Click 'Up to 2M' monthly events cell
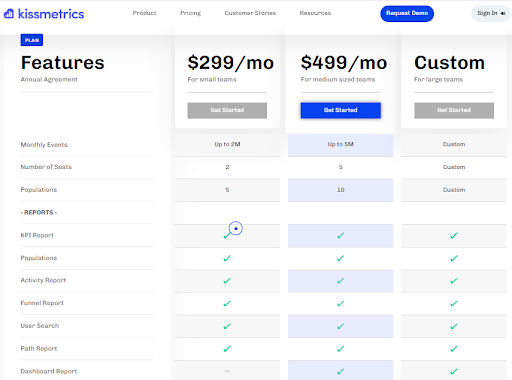The height and width of the screenshot is (380, 512). click(x=227, y=144)
